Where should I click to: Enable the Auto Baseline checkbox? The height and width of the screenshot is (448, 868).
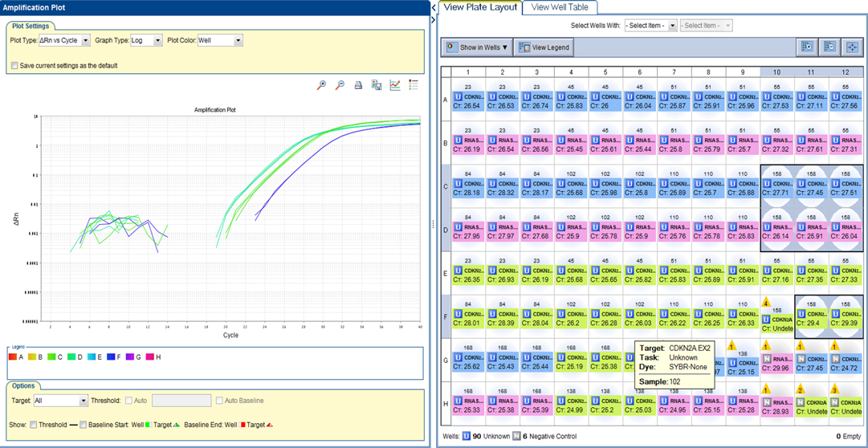[x=220, y=401]
